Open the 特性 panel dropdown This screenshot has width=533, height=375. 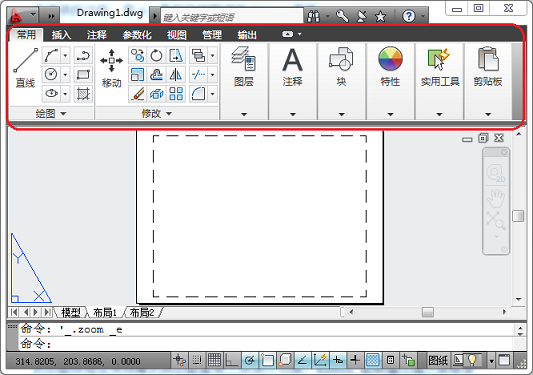pos(390,114)
